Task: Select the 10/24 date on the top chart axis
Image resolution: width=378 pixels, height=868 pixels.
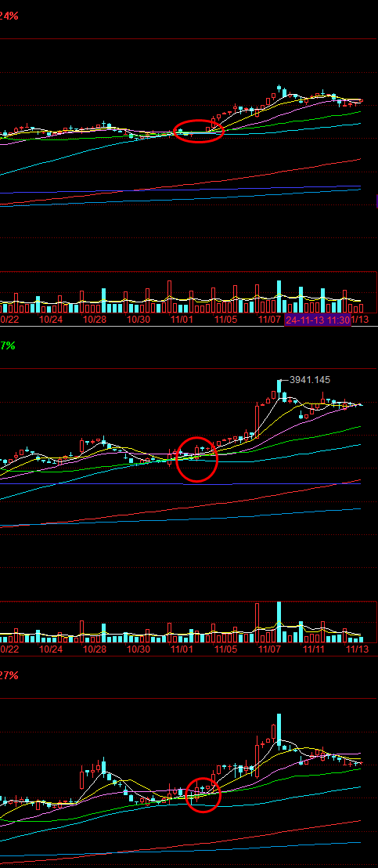Action: (x=51, y=320)
